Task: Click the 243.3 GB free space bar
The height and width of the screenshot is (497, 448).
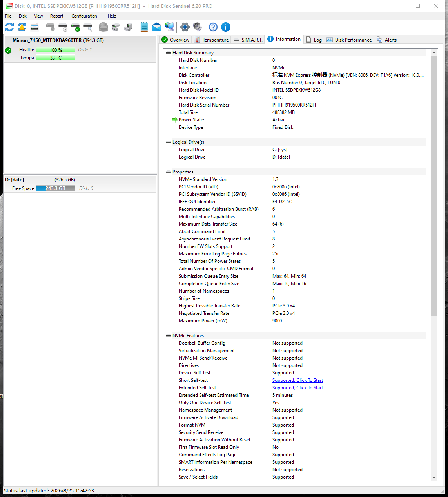Action: (56, 188)
